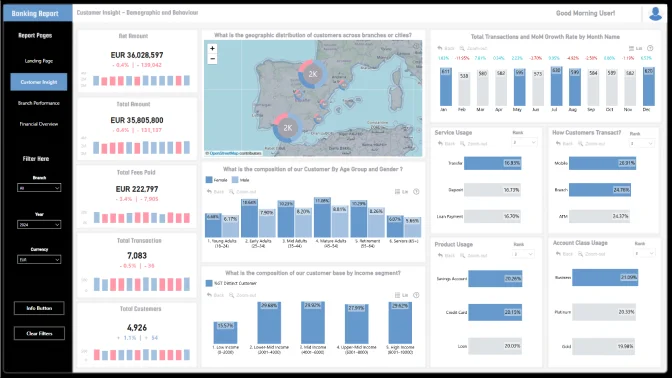Open info help icon in Age Group chart
The height and width of the screenshot is (378, 672).
416,192
